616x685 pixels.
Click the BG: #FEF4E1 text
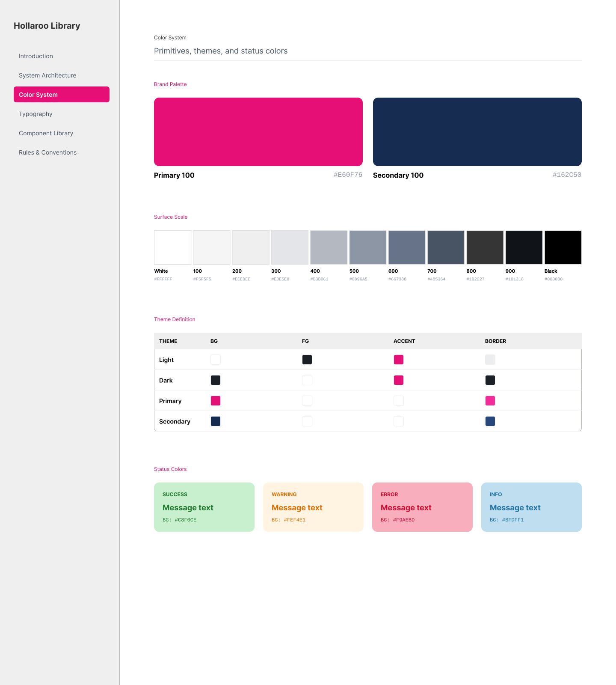(288, 520)
